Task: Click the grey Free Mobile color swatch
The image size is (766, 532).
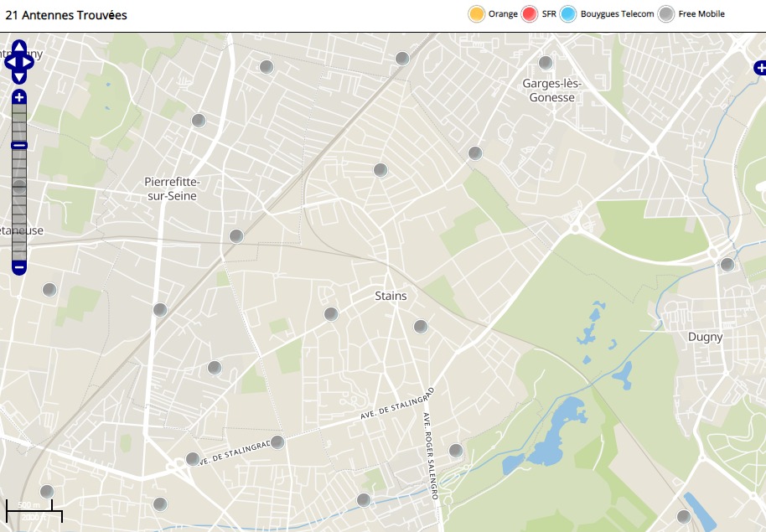Action: click(666, 14)
